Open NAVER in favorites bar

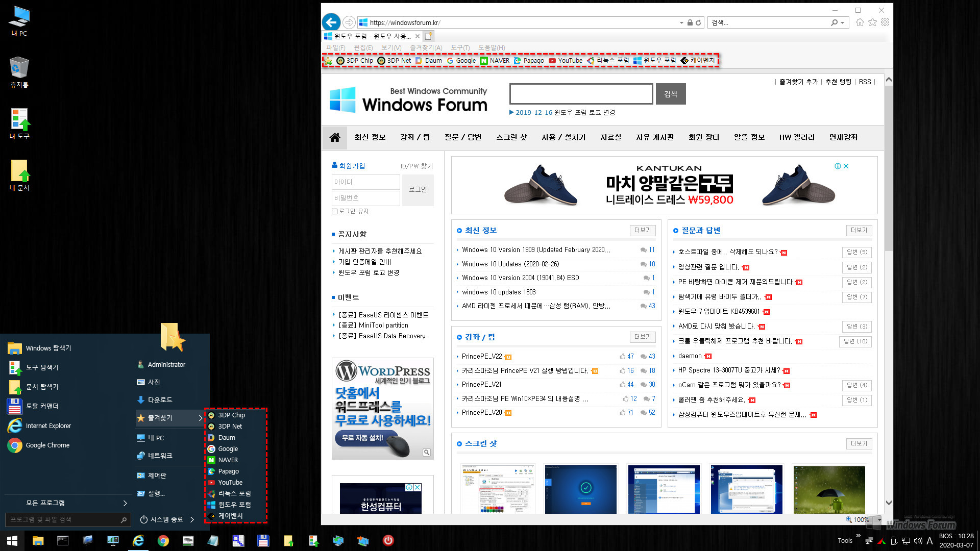pos(495,60)
